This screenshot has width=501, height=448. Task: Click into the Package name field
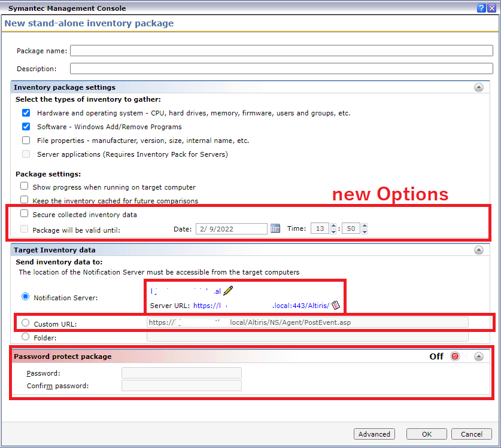click(x=281, y=51)
